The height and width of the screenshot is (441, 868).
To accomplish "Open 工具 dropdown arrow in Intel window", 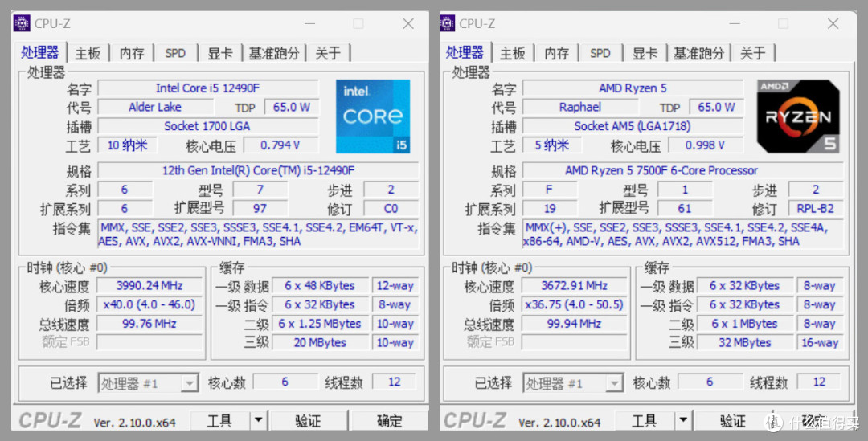I will (x=258, y=421).
